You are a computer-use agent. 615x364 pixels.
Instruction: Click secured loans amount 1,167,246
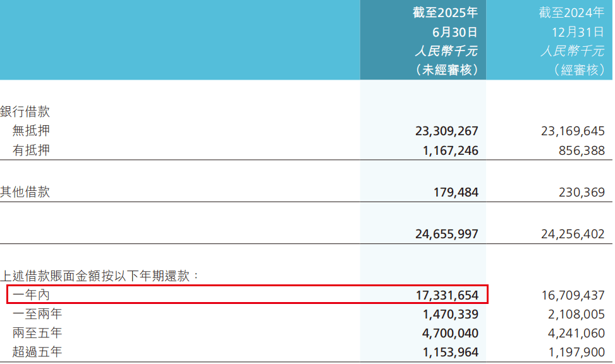pos(449,151)
